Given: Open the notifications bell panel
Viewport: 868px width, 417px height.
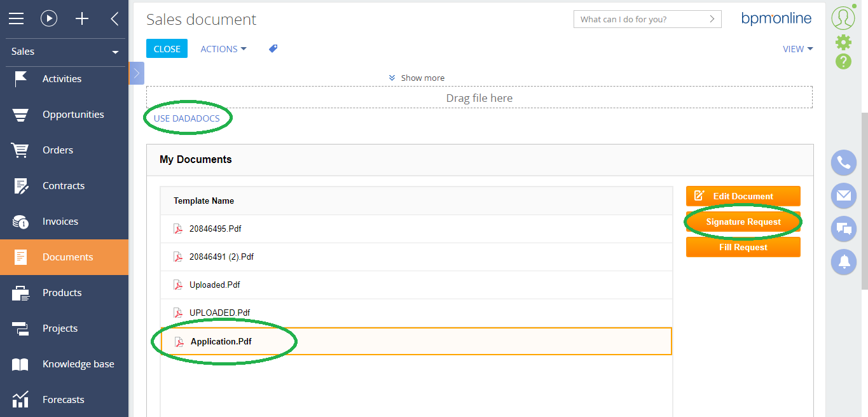Looking at the screenshot, I should click(844, 262).
